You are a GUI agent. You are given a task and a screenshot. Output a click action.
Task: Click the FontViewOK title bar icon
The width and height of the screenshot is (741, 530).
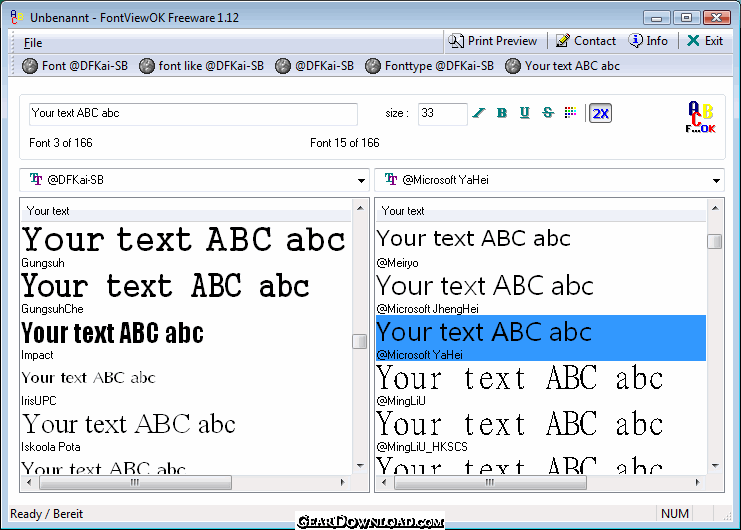[17, 17]
